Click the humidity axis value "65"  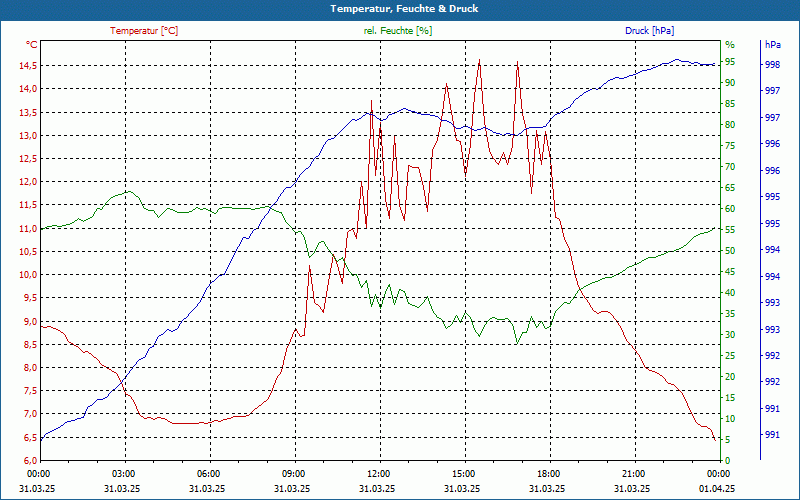pyautogui.click(x=730, y=188)
